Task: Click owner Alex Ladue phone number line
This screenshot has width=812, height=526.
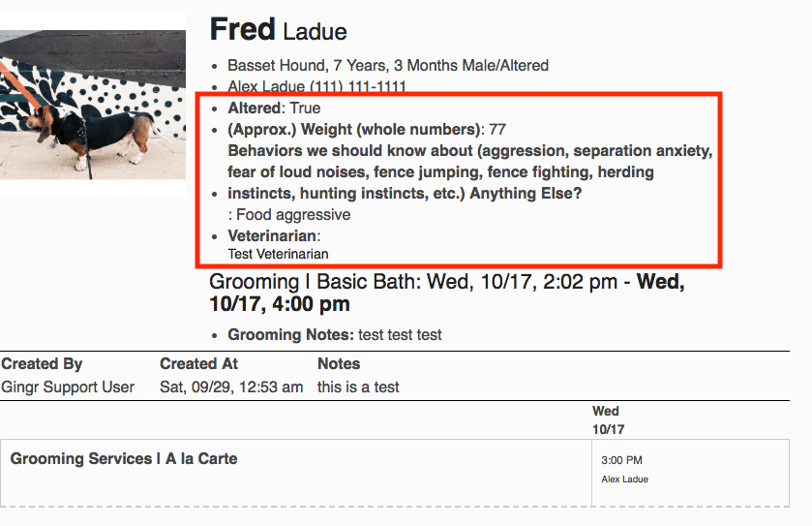Action: (x=316, y=87)
